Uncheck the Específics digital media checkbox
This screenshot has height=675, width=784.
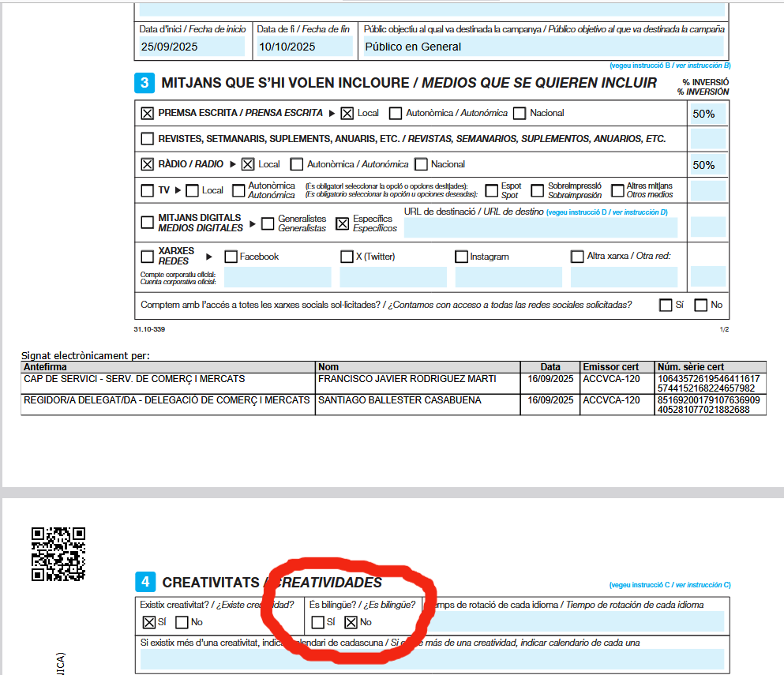click(343, 223)
